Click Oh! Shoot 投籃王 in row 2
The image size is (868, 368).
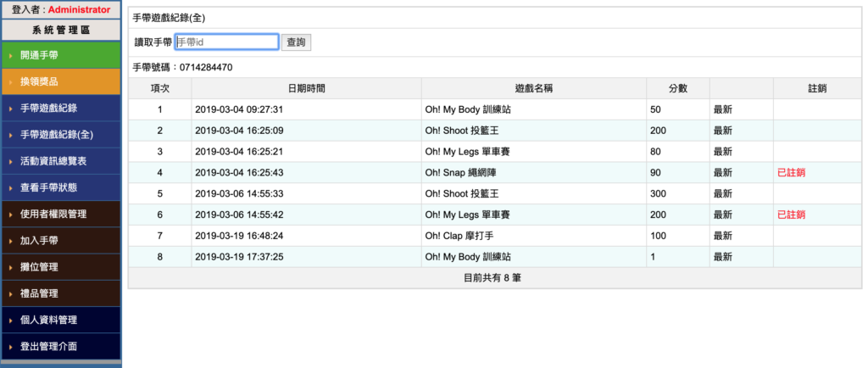(462, 131)
